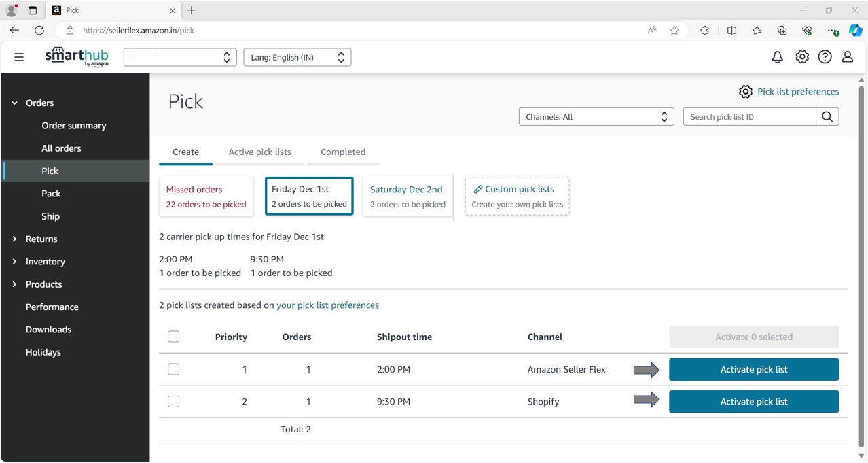Open the Channels: All dropdown
Image resolution: width=868 pixels, height=463 pixels.
tap(596, 117)
